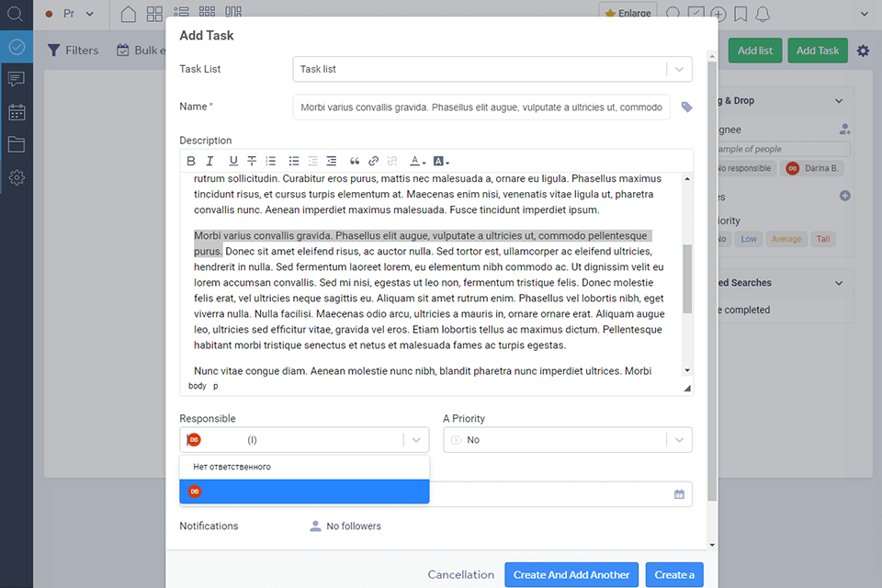This screenshot has width=882, height=588.
Task: Open the text color dropdown
Action: 418,161
